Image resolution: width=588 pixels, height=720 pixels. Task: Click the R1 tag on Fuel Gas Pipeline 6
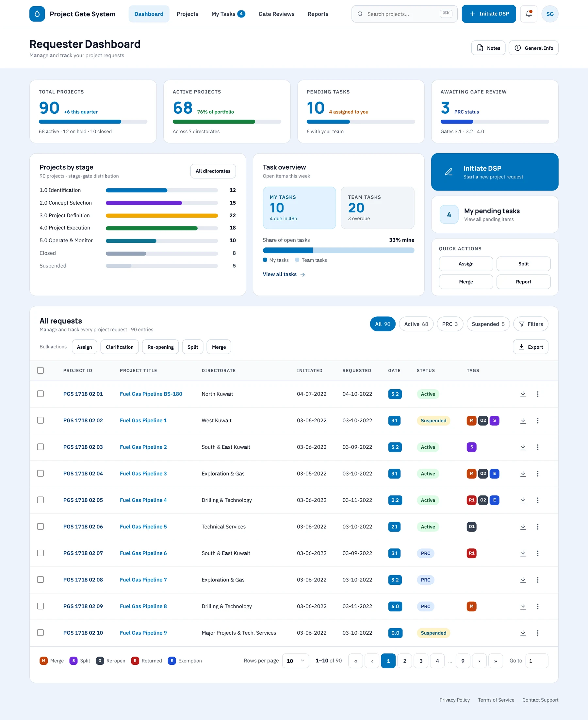[471, 553]
